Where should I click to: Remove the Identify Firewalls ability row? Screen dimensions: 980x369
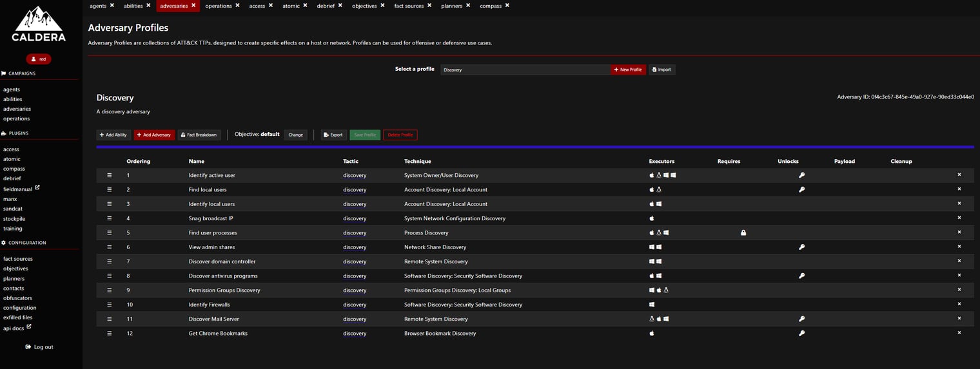coord(959,304)
